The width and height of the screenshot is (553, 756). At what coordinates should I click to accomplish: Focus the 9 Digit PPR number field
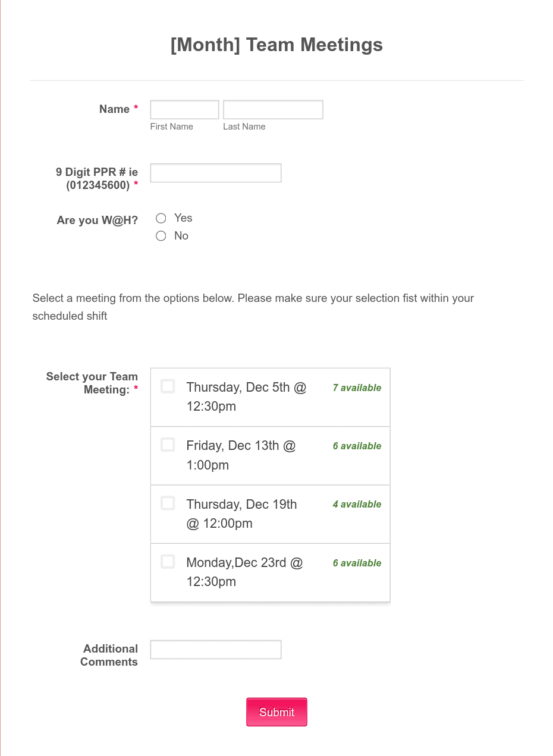[x=216, y=173]
